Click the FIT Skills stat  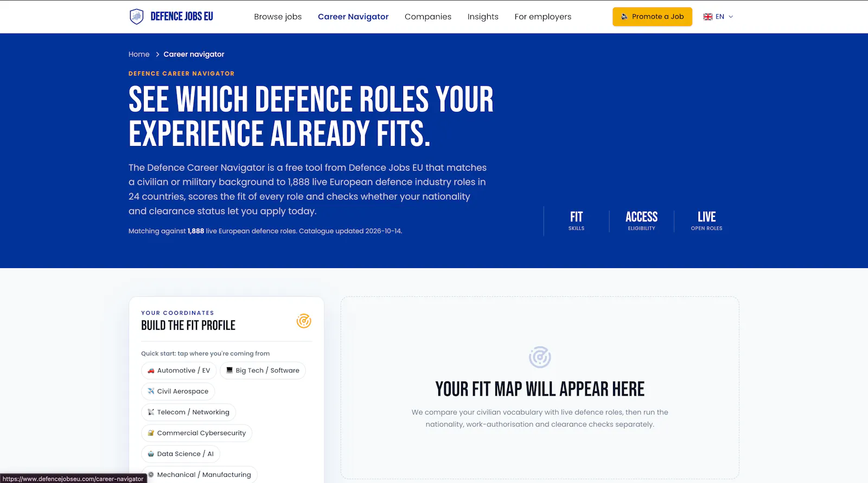576,221
